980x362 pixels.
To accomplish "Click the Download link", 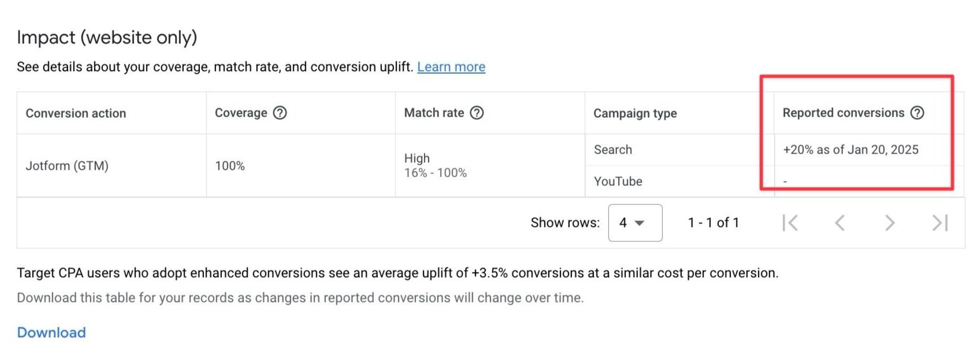I will (x=51, y=333).
